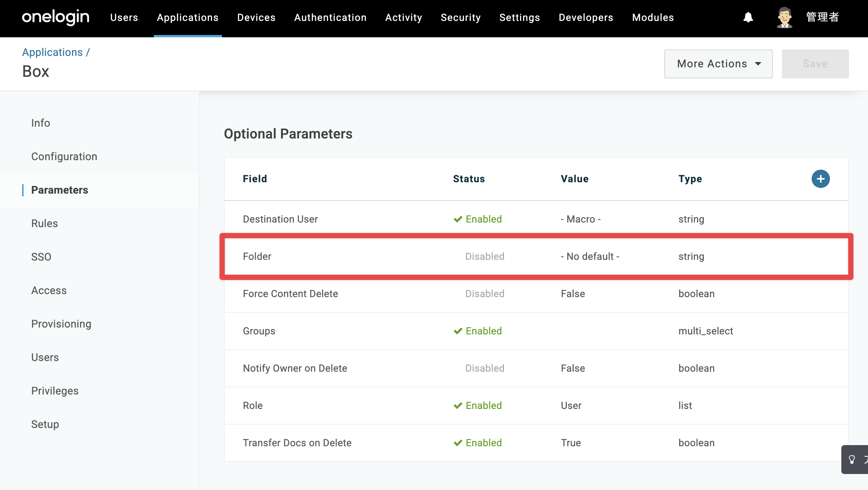The height and width of the screenshot is (490, 868).
Task: Open the Force Content Delete parameter
Action: click(x=536, y=294)
